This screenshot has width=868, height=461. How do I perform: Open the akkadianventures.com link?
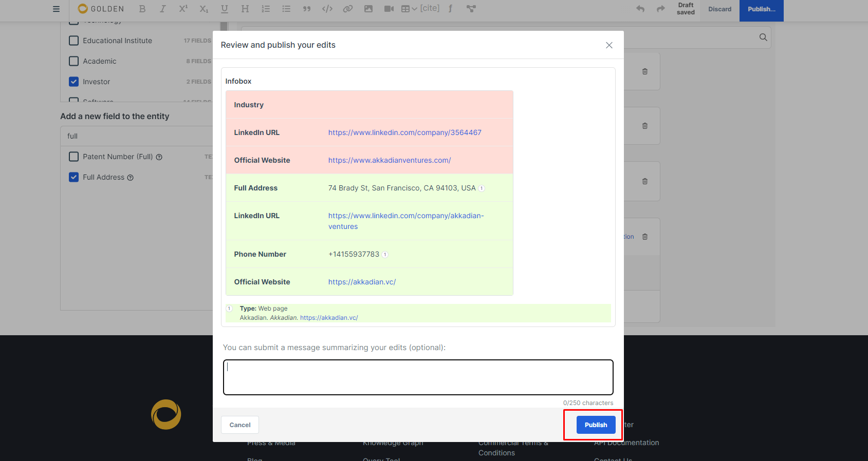click(390, 160)
